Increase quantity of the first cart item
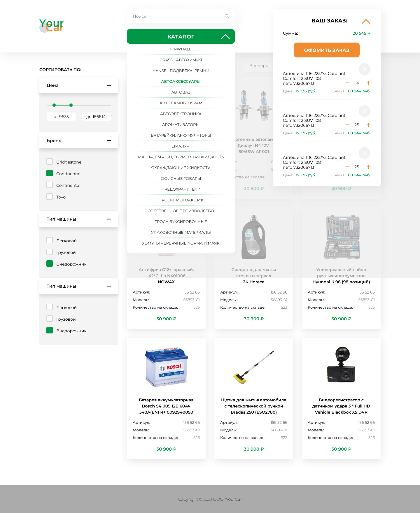 point(368,83)
